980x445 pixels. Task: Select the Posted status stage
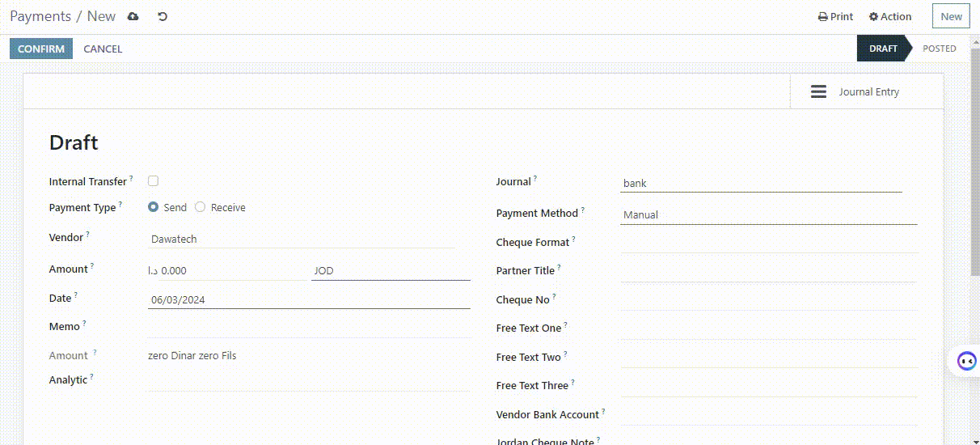click(940, 49)
